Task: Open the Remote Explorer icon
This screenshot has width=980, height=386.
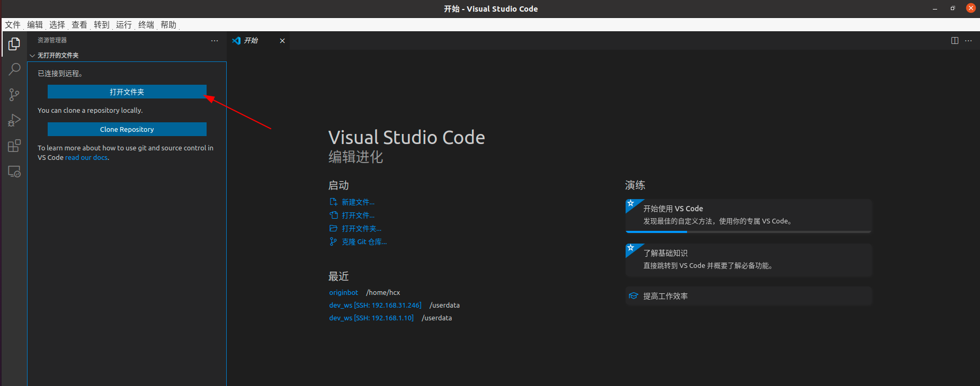Action: (14, 172)
